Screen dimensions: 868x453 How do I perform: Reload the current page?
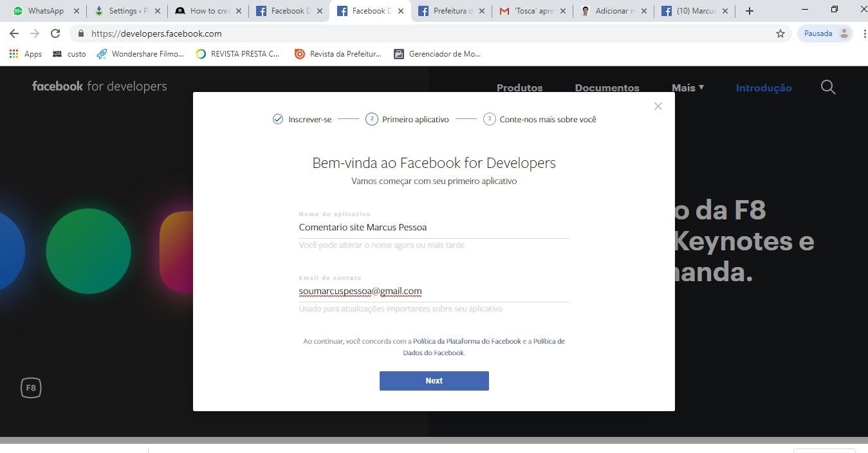(x=55, y=33)
